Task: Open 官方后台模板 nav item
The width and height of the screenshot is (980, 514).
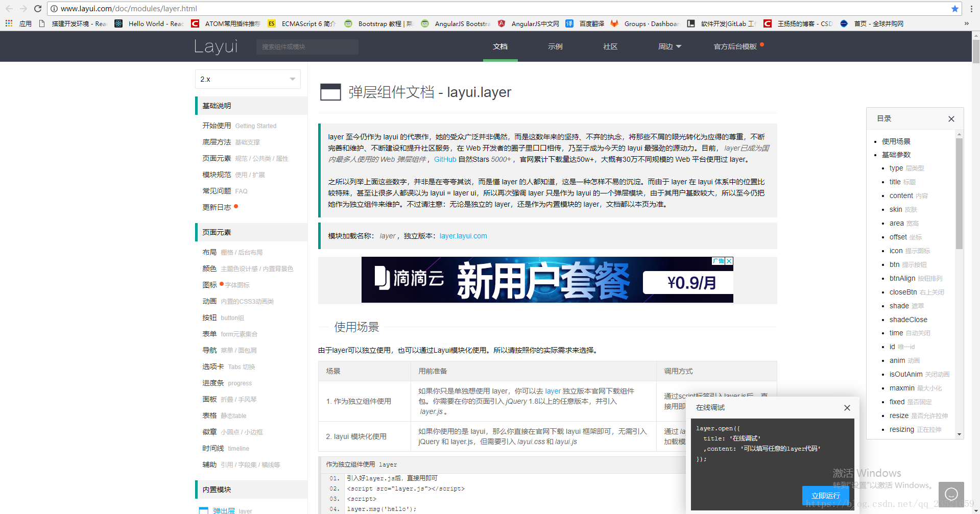Action: pos(735,46)
